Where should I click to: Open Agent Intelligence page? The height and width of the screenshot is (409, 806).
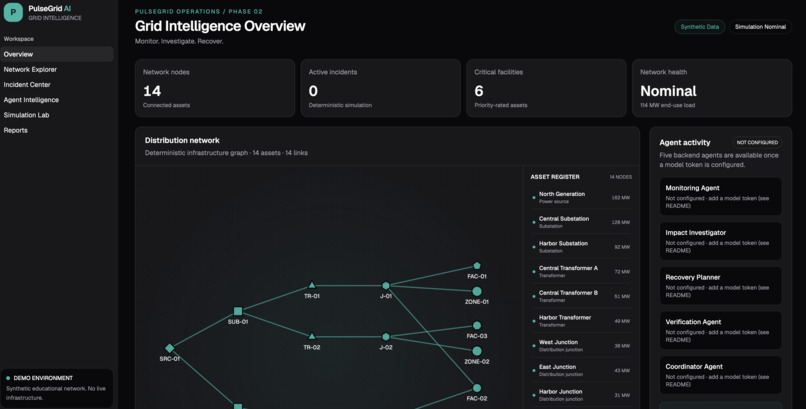point(57,100)
